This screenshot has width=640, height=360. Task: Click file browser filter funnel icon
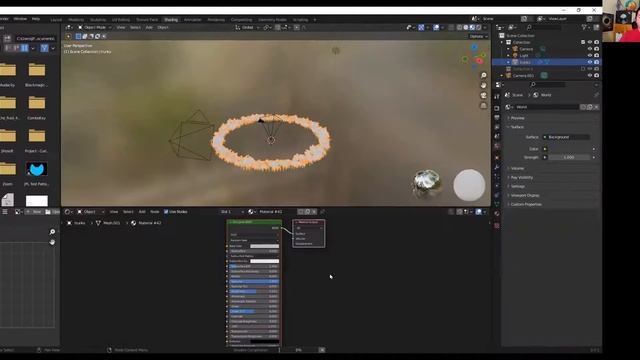[44, 48]
